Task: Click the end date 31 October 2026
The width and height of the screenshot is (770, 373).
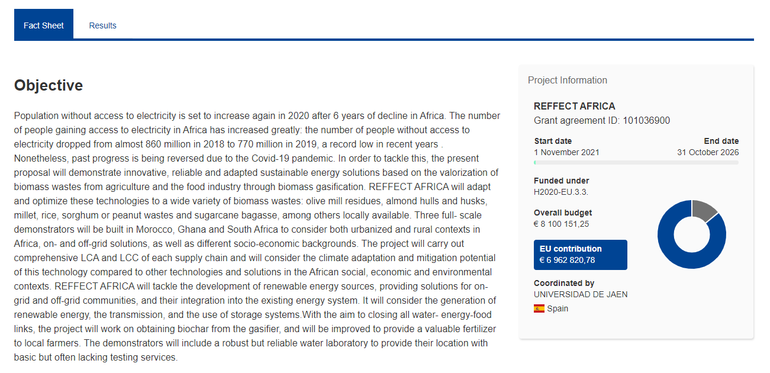Action: coord(708,152)
